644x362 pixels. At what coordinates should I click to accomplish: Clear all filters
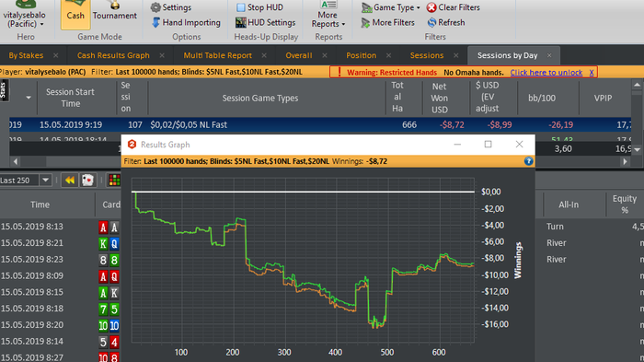[x=453, y=7]
